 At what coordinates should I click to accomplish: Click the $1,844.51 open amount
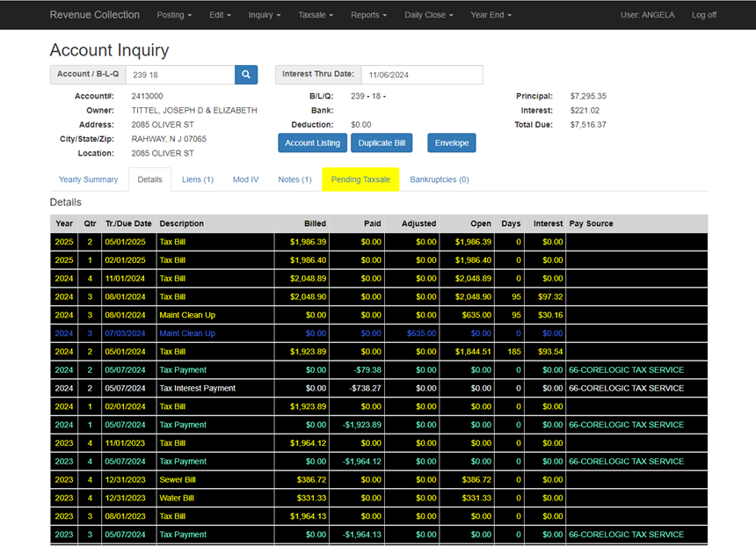(473, 352)
